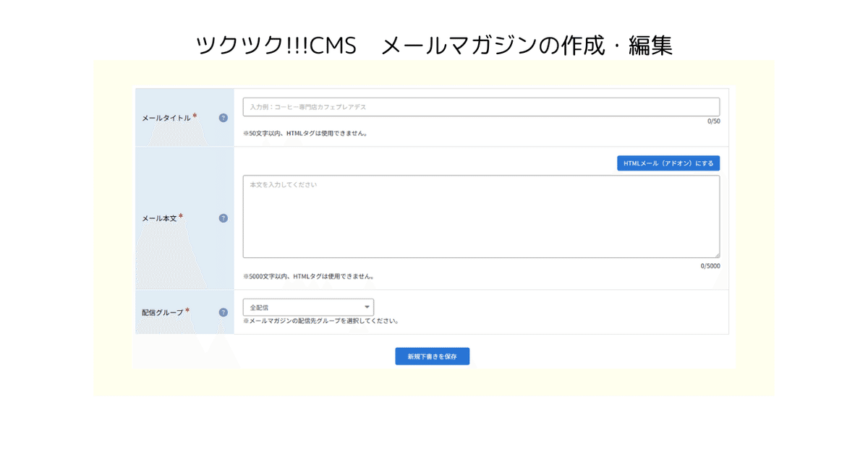Focus the mail title input field
Screen dimensions: 868x454
[481, 106]
